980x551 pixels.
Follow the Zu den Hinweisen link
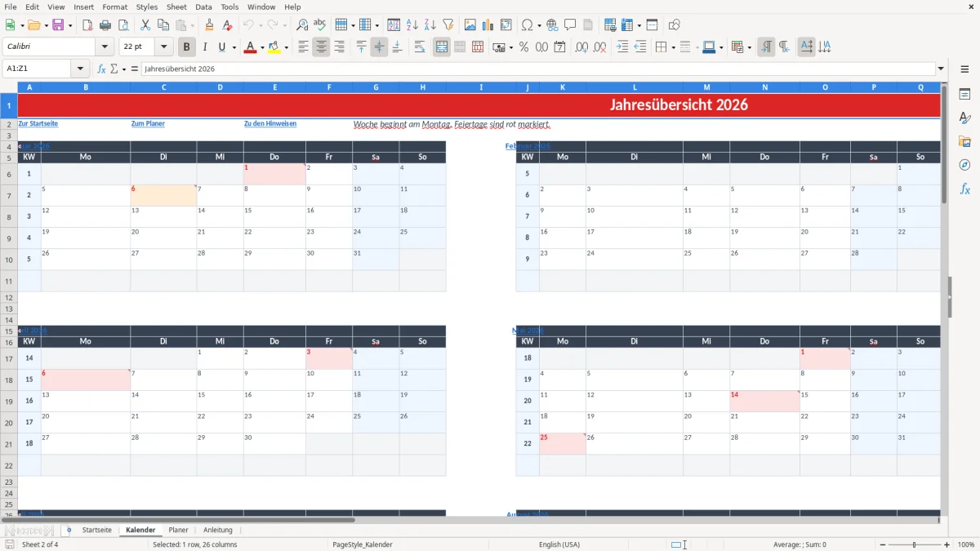click(270, 123)
